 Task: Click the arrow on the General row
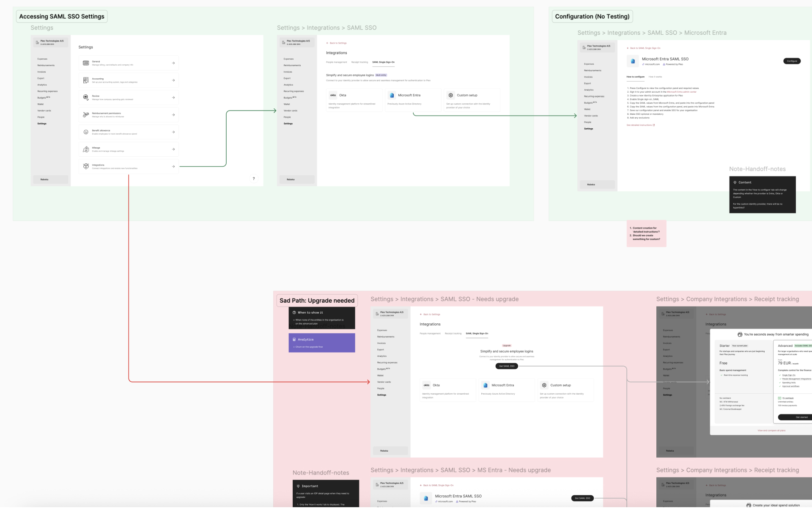coord(173,63)
